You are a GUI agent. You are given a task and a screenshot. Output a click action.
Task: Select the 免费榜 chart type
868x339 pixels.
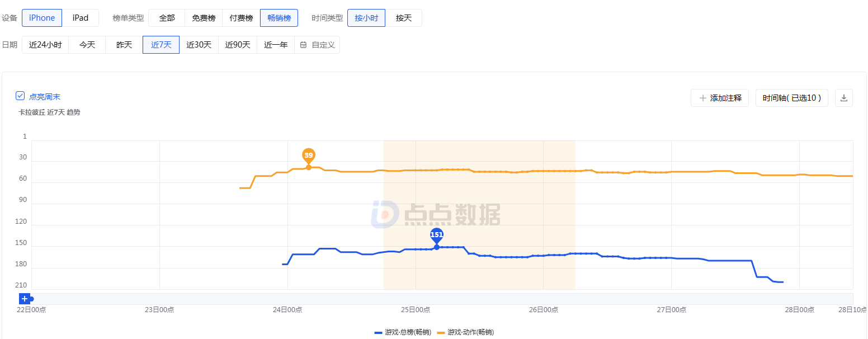(x=204, y=18)
